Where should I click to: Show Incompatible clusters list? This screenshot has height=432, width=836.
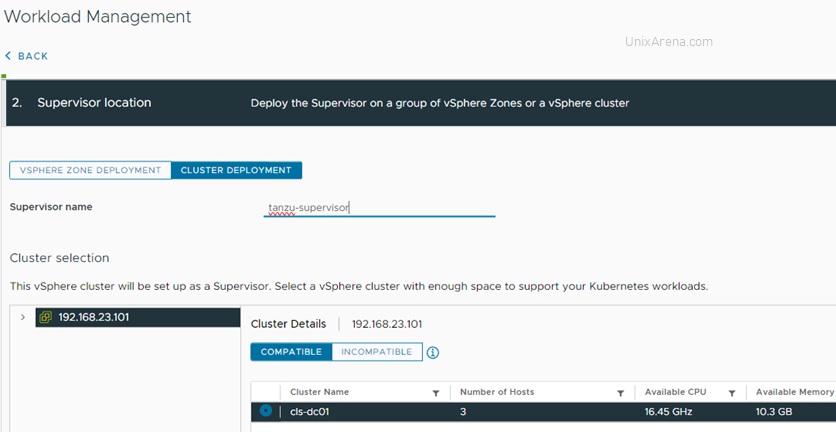click(x=376, y=352)
